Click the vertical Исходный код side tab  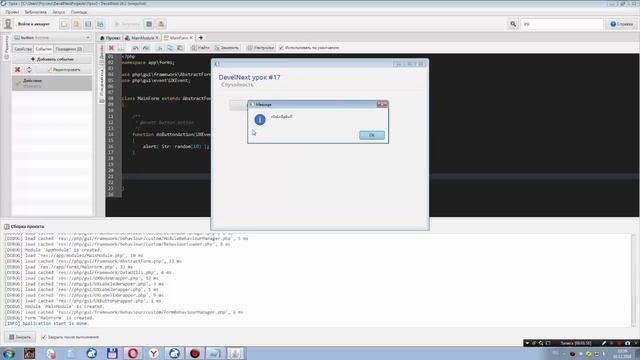(x=102, y=85)
